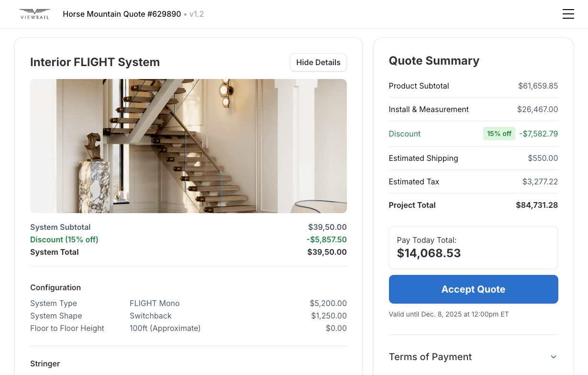The image size is (588, 375).
Task: Hide details of Interior FLIGHT System
Action: click(318, 62)
